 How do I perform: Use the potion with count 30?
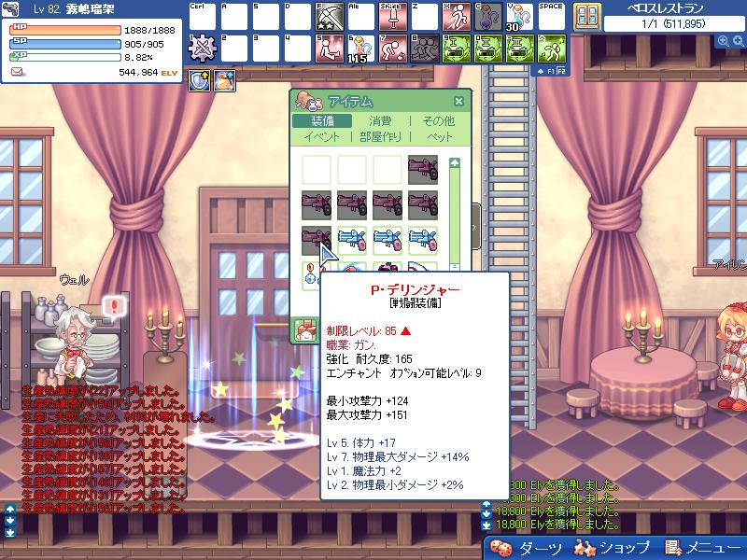click(x=519, y=17)
